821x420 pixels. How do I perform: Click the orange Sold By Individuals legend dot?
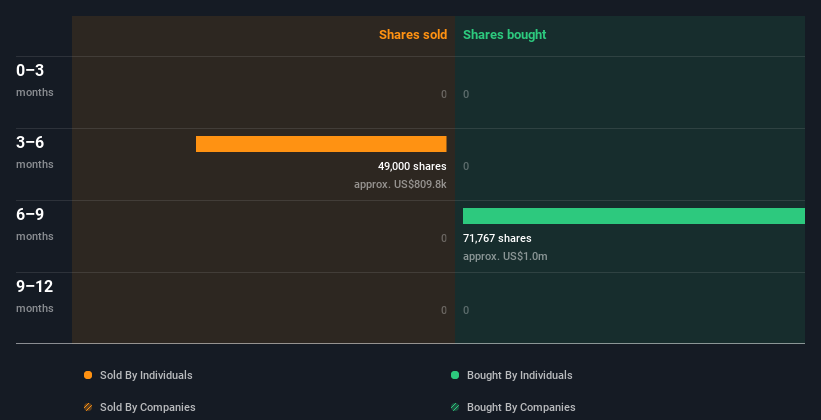point(88,375)
